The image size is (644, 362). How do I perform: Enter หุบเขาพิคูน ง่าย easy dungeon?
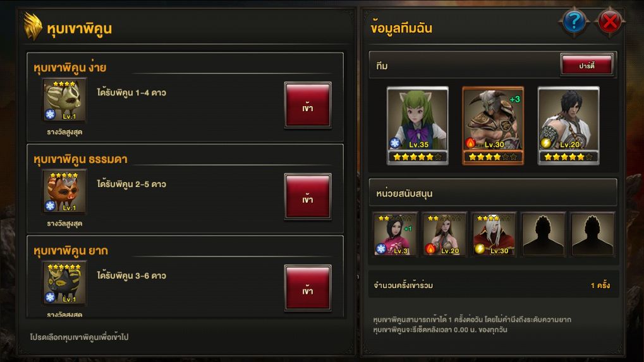pyautogui.click(x=308, y=105)
